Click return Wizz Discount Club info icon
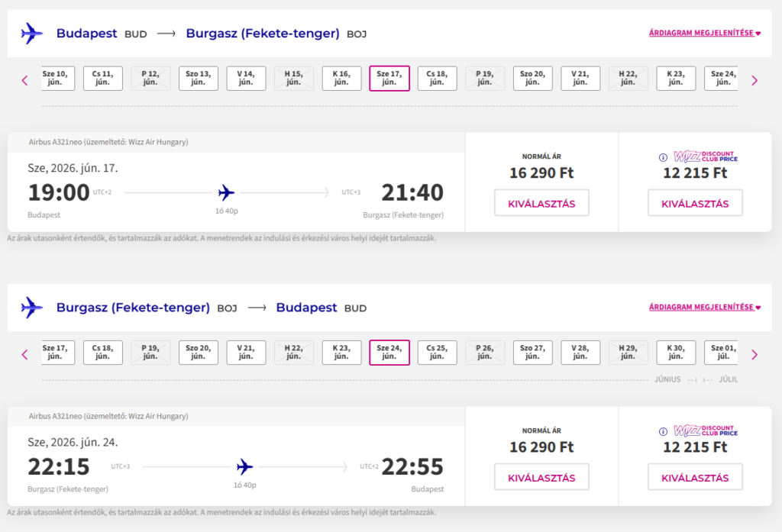Image resolution: width=782 pixels, height=532 pixels. point(663,432)
